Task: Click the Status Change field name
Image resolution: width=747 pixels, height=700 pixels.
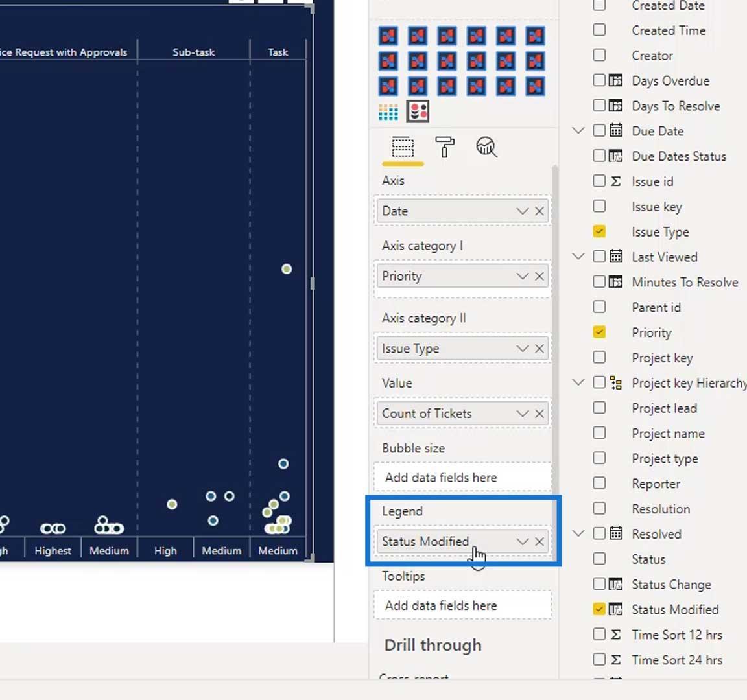Action: coord(671,584)
